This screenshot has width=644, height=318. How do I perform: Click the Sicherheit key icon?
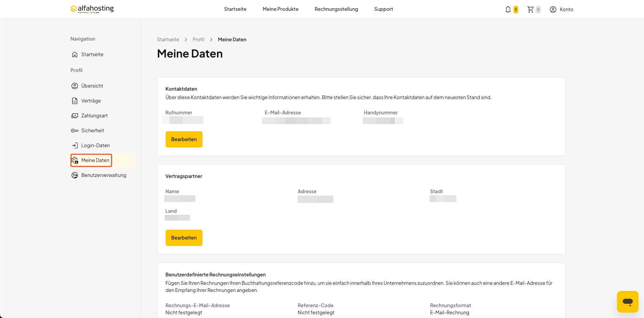coord(75,131)
